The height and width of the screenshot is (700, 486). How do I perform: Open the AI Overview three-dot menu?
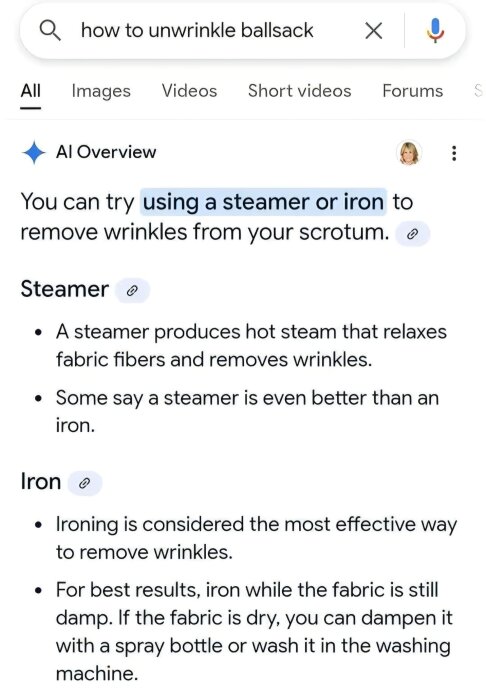[x=454, y=153]
